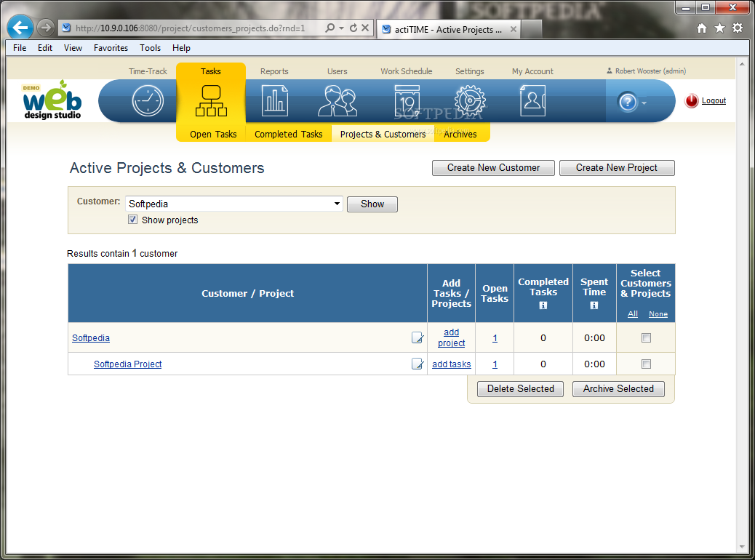The width and height of the screenshot is (755, 560).
Task: Select the Softpedia Project row checkbox
Action: pyautogui.click(x=646, y=364)
